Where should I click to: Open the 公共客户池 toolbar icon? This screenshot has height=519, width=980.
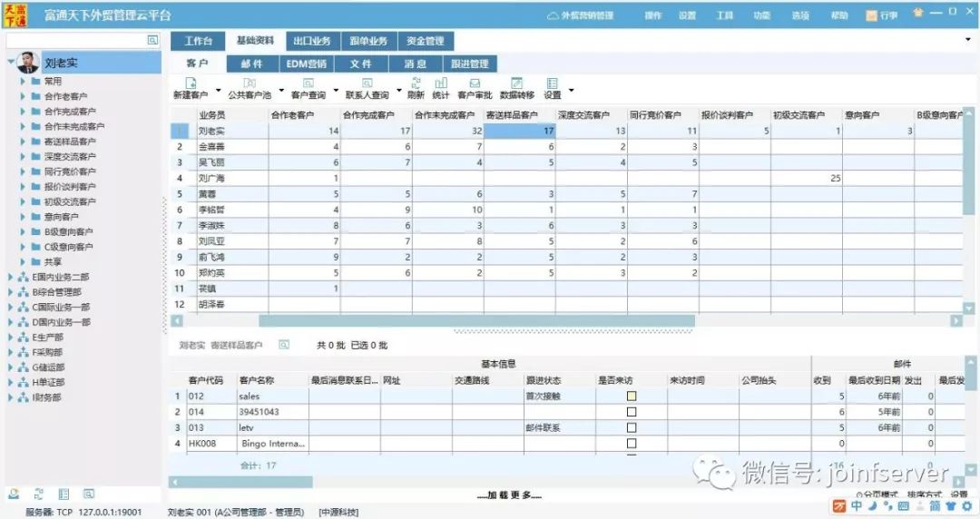pyautogui.click(x=250, y=83)
